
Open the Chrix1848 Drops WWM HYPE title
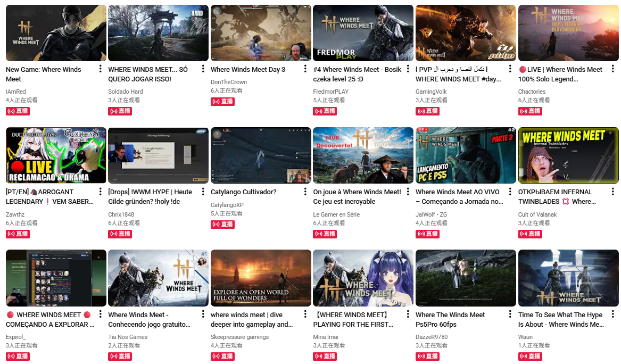coord(150,197)
